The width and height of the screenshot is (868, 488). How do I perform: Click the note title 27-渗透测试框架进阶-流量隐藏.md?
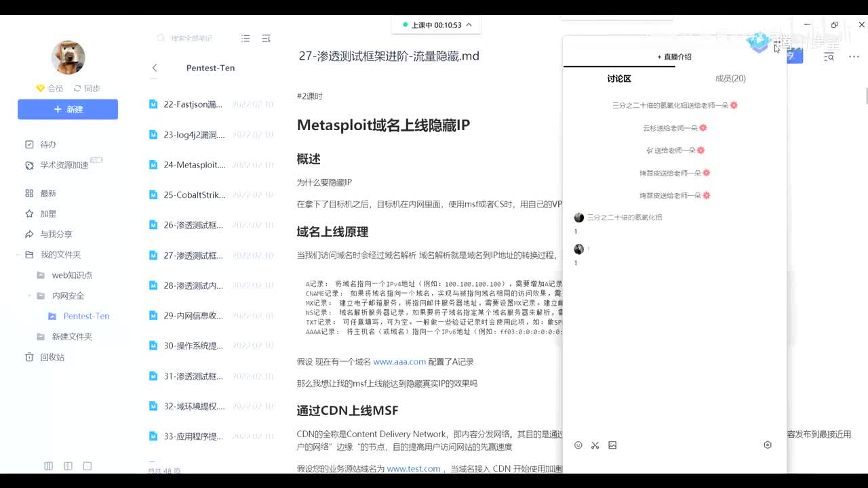pos(389,56)
